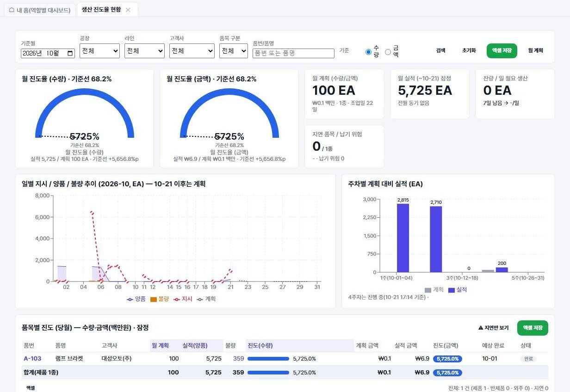
Task: Close the 생산 진도율 현황 tab
Action: tap(128, 10)
